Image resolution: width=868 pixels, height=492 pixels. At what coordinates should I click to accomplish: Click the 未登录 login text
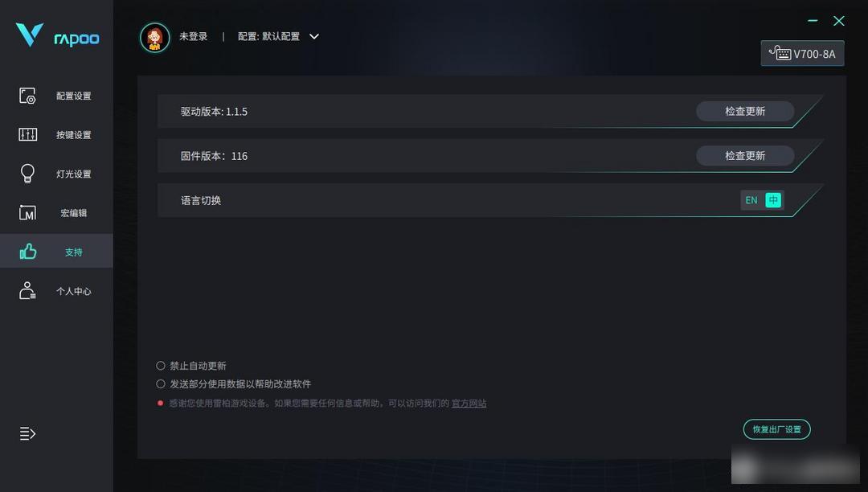click(x=193, y=36)
